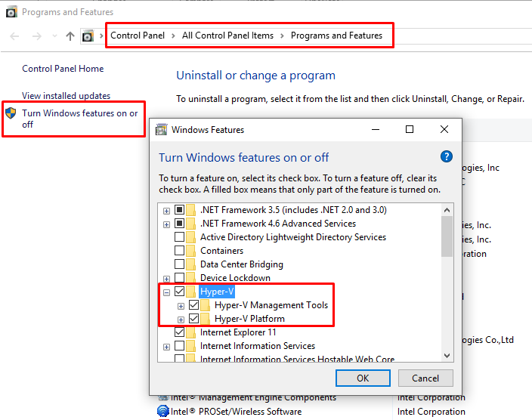
Task: Click folder icon next to Data Center Bridging
Action: [191, 264]
